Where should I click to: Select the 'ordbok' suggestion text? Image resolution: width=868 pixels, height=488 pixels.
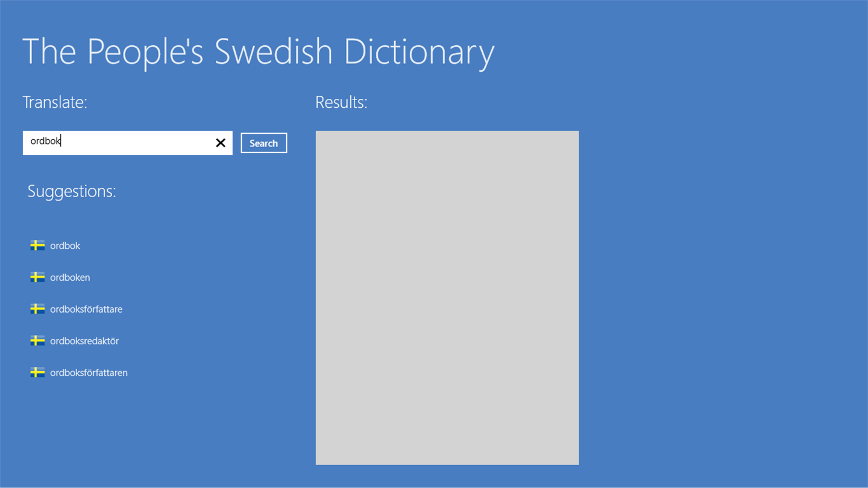[x=65, y=246]
